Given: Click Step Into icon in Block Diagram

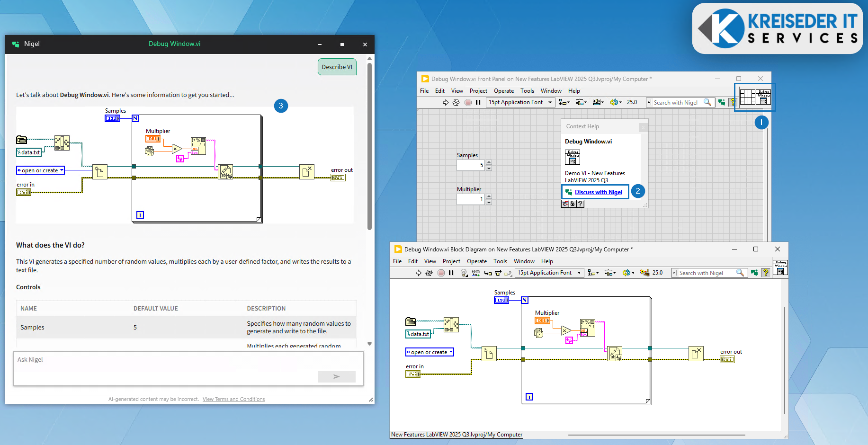Looking at the screenshot, I should pos(488,273).
